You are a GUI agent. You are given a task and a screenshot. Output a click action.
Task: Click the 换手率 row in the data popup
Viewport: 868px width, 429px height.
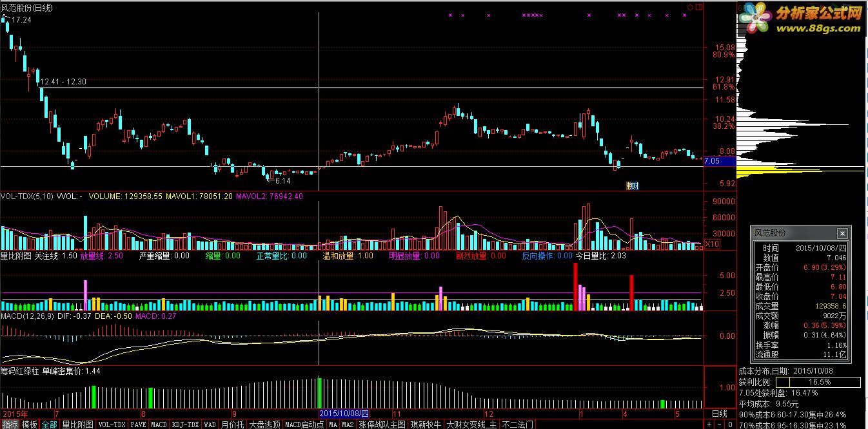tap(800, 345)
